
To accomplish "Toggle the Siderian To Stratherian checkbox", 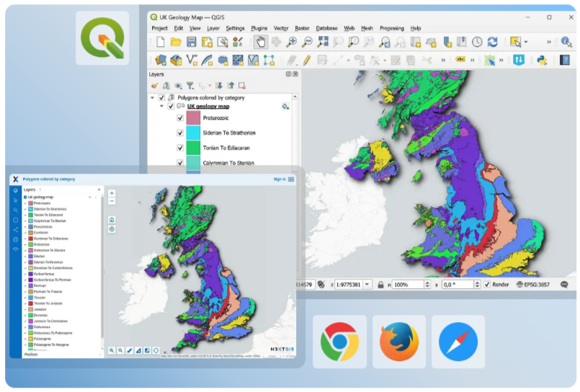I will (180, 133).
